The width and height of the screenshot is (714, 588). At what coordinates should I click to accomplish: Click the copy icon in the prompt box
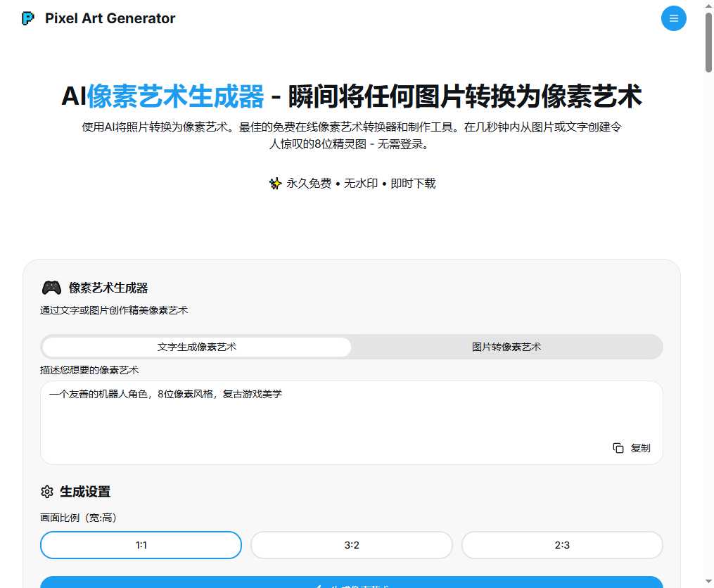click(x=618, y=448)
